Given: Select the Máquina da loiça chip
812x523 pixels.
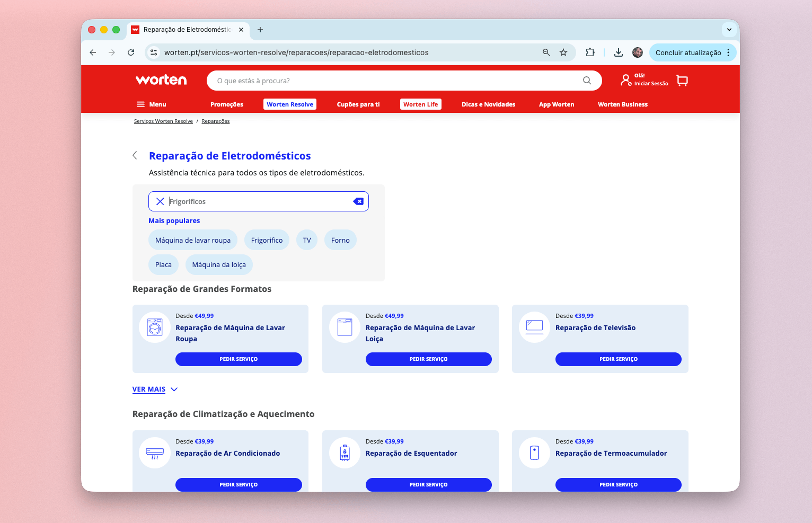Looking at the screenshot, I should coord(219,264).
